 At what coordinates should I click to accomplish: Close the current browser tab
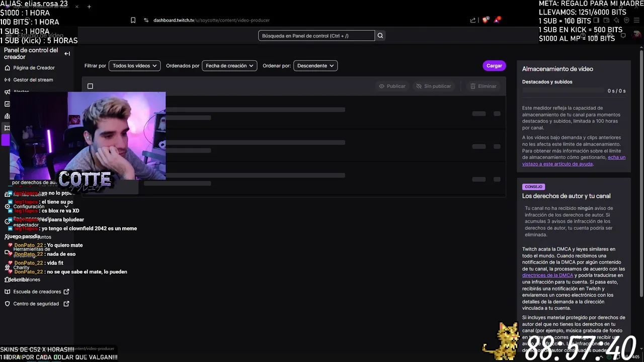[x=77, y=7]
